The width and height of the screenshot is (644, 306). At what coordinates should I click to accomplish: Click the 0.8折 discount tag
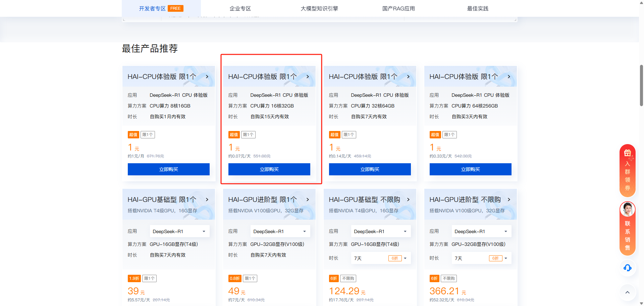235,278
